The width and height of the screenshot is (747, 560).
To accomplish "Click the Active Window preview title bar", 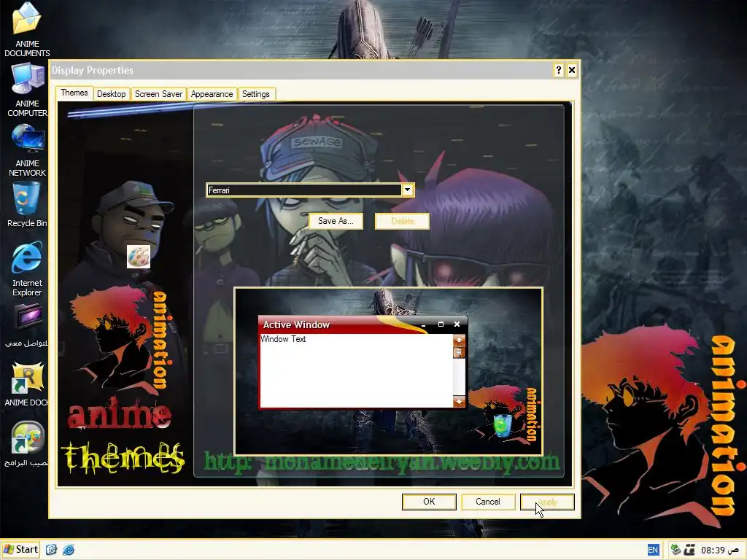I will [x=363, y=324].
